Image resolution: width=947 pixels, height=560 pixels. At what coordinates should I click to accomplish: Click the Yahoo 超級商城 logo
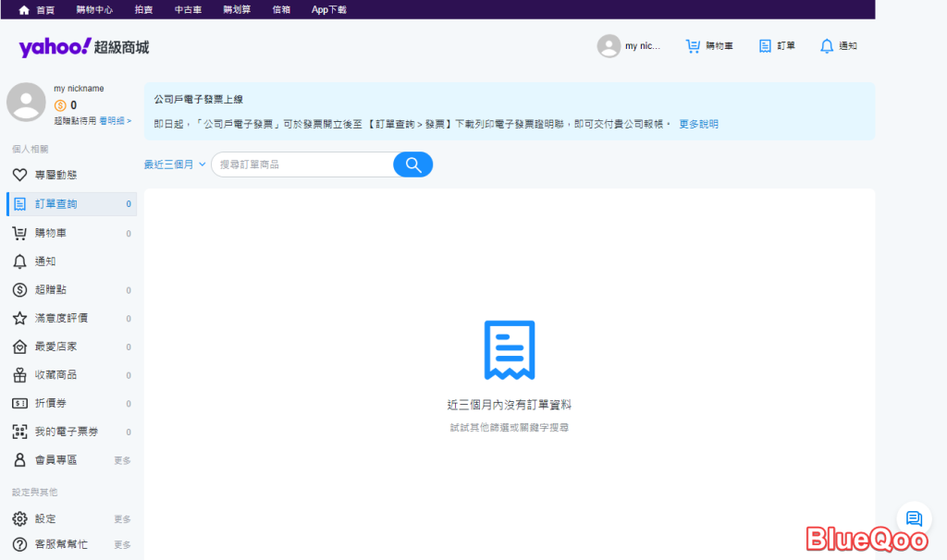point(83,46)
